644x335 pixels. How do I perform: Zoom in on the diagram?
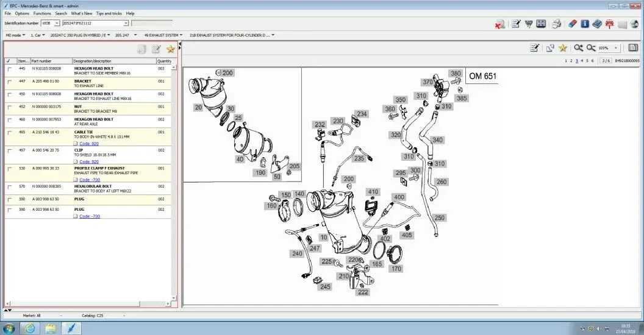tap(578, 48)
